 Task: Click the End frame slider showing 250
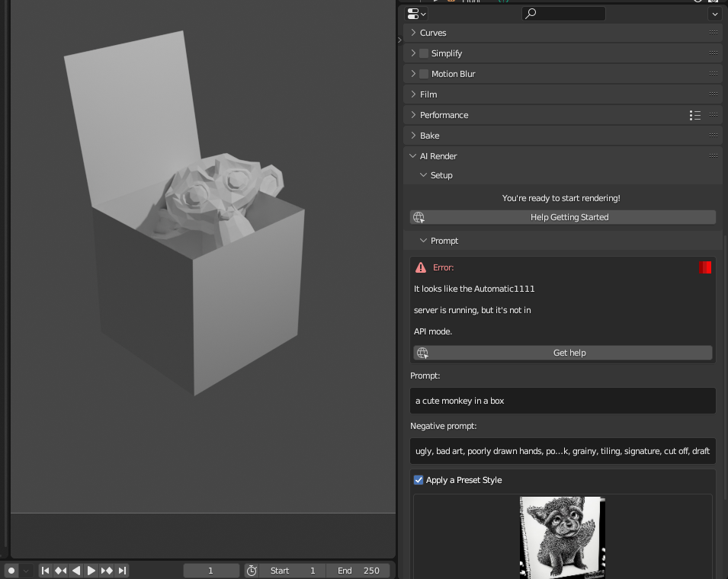[358, 570]
